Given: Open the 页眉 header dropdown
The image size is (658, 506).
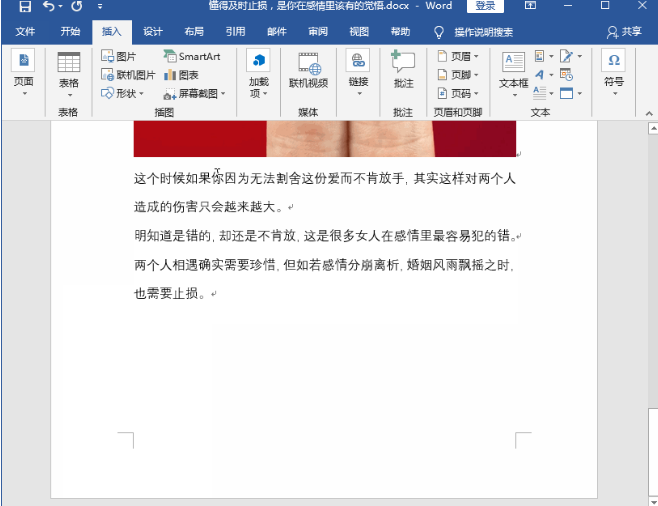Looking at the screenshot, I should click(x=458, y=57).
